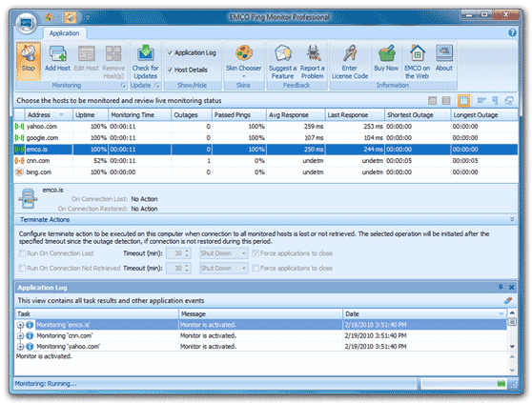Screen dimensions: 532x403
Task: Choose Remove Host(s) in the ribbon
Action: click(x=113, y=62)
